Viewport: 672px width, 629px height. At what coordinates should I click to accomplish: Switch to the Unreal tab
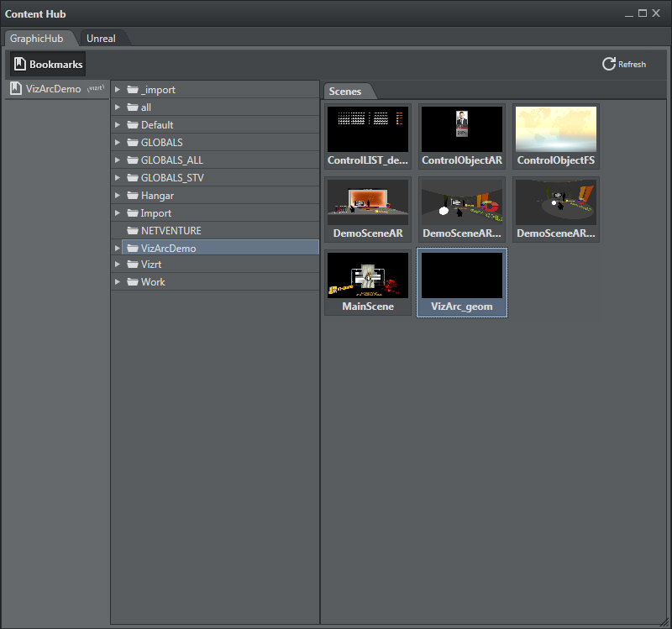pos(101,39)
